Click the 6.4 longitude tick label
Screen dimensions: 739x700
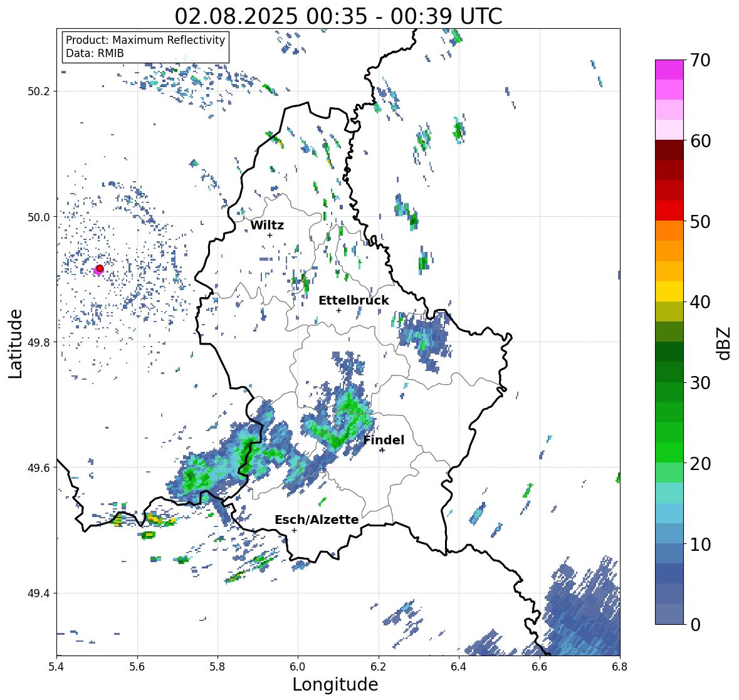click(x=459, y=667)
